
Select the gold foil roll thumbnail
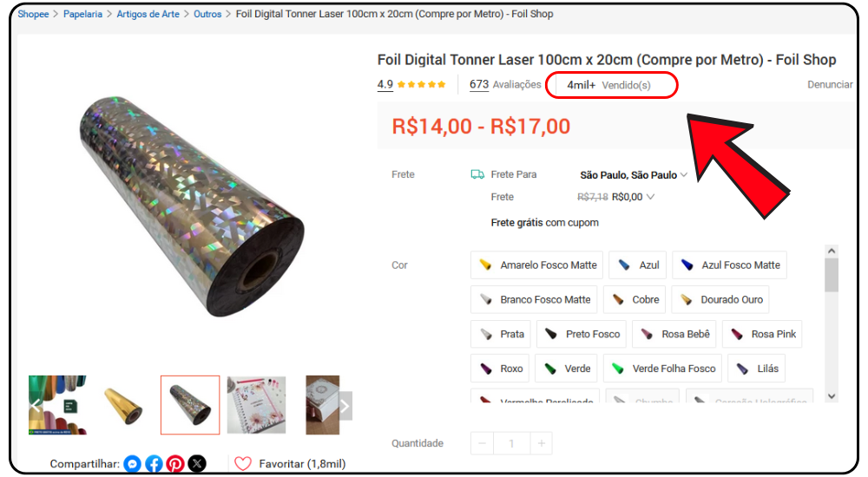(124, 405)
